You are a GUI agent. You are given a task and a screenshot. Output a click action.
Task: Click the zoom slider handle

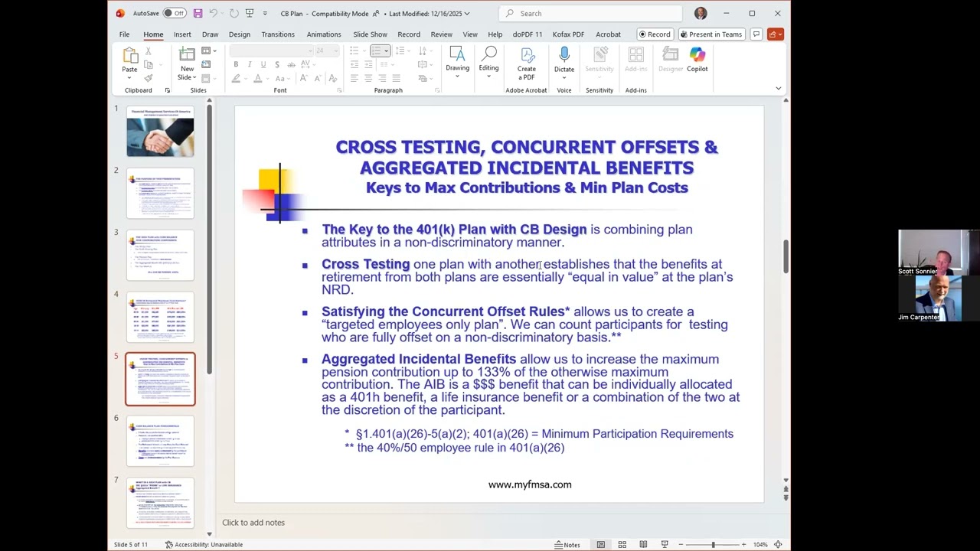click(713, 545)
